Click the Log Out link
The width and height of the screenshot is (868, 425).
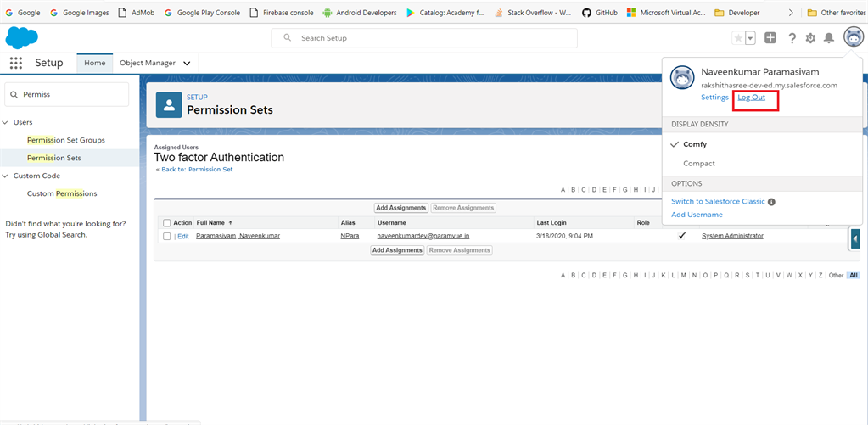click(x=751, y=98)
